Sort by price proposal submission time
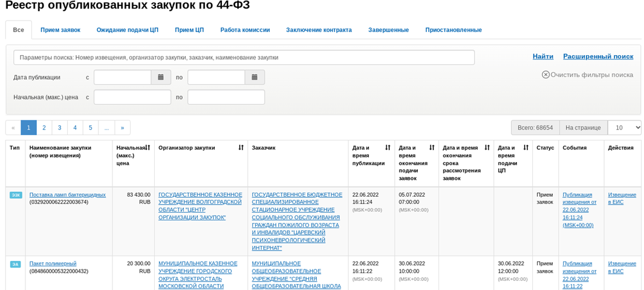 click(525, 147)
